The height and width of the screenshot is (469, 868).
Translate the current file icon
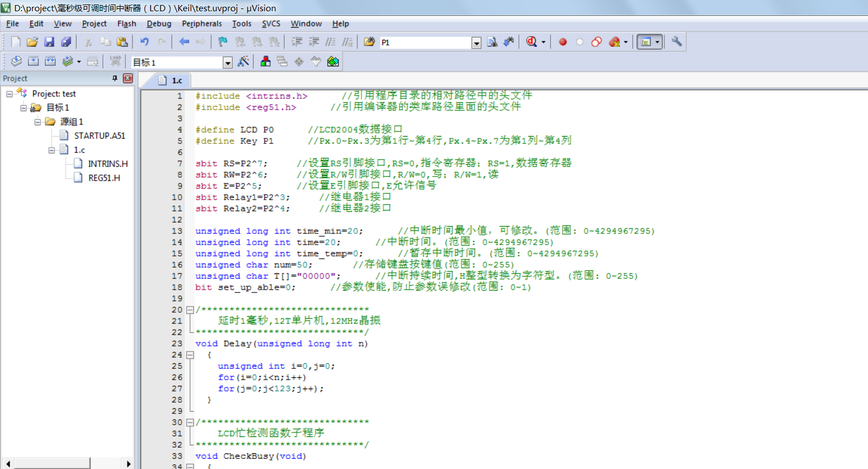pos(16,61)
